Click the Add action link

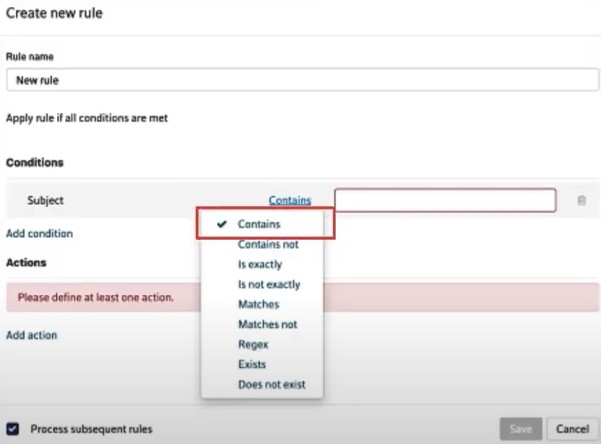[31, 335]
